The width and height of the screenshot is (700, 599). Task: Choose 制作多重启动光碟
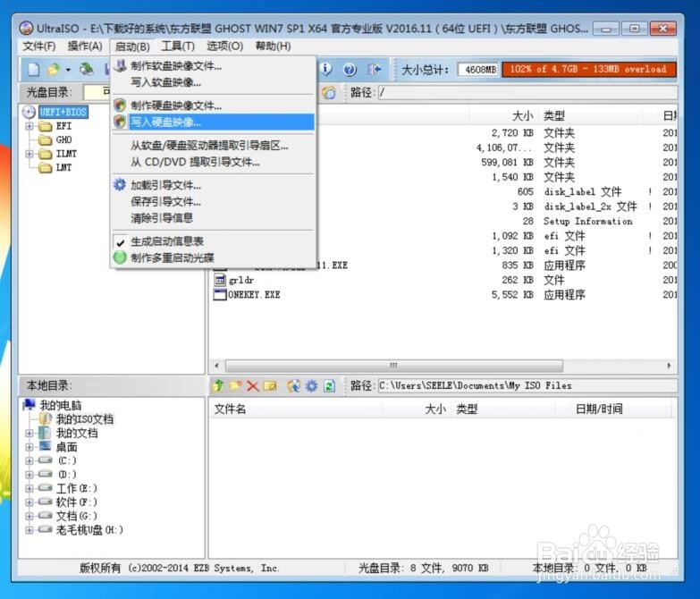tap(214, 258)
